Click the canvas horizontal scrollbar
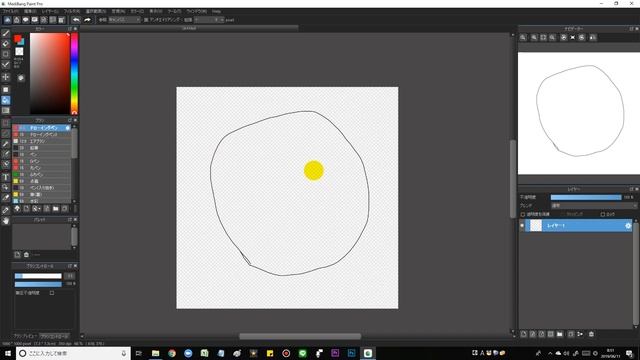The image size is (640, 360). [300, 336]
